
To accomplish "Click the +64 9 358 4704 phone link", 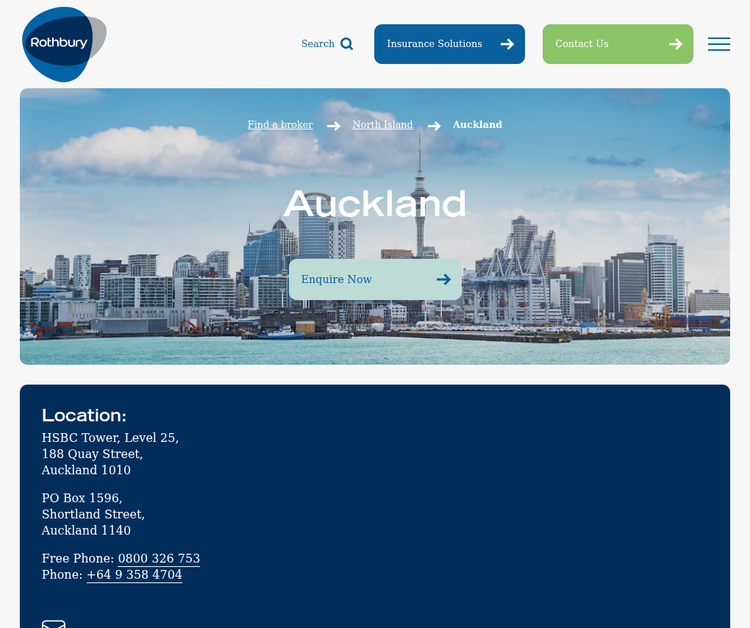I will [134, 575].
